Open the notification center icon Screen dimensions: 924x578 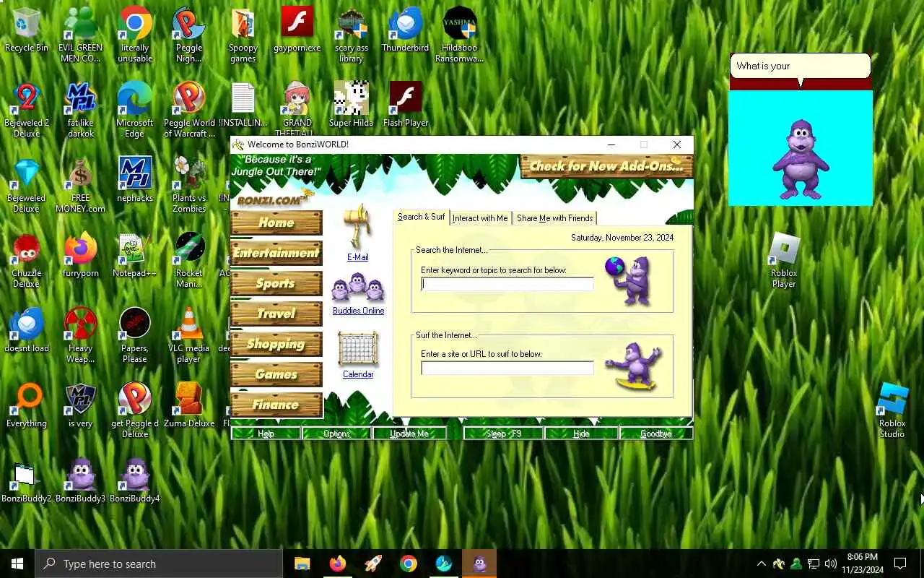pos(900,564)
